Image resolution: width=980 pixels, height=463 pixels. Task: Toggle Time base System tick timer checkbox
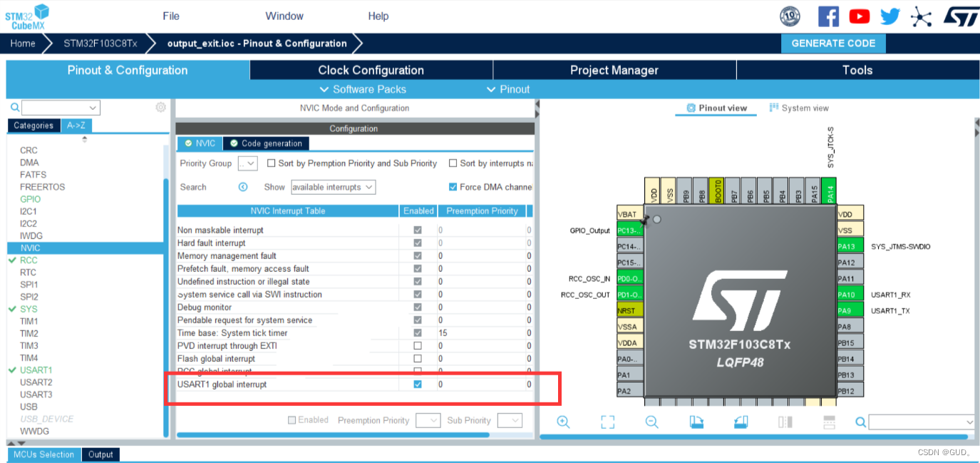418,332
